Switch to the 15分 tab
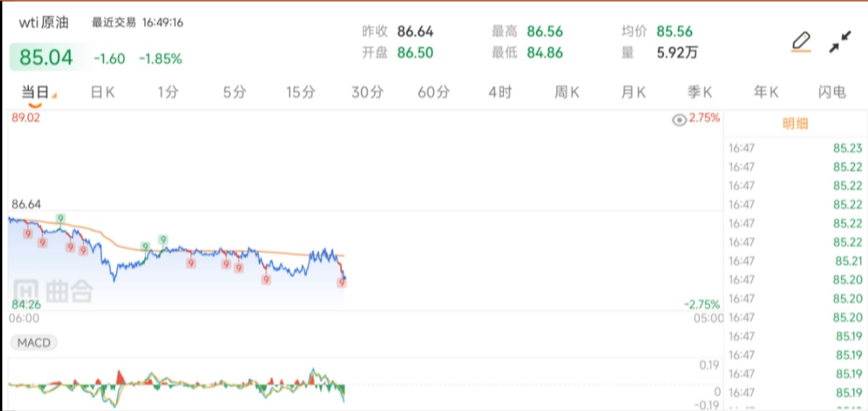Image resolution: width=868 pixels, height=411 pixels. tap(300, 92)
